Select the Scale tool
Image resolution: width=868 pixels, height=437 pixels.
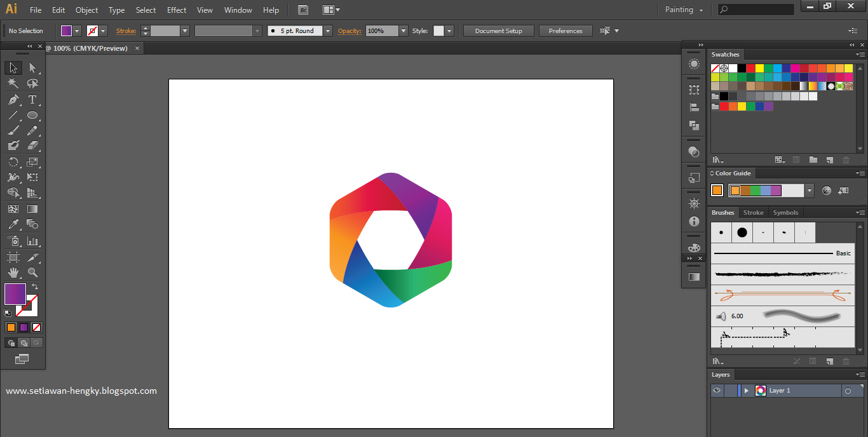32,162
